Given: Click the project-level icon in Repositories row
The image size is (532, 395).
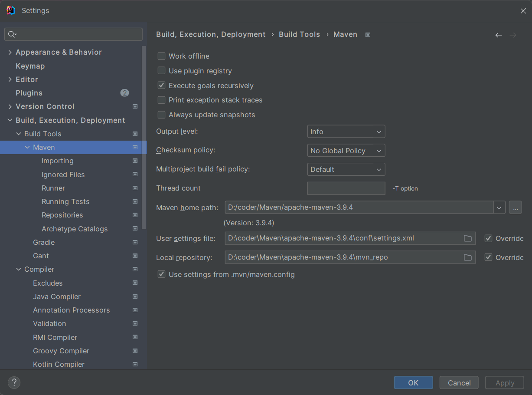Looking at the screenshot, I should 135,215.
